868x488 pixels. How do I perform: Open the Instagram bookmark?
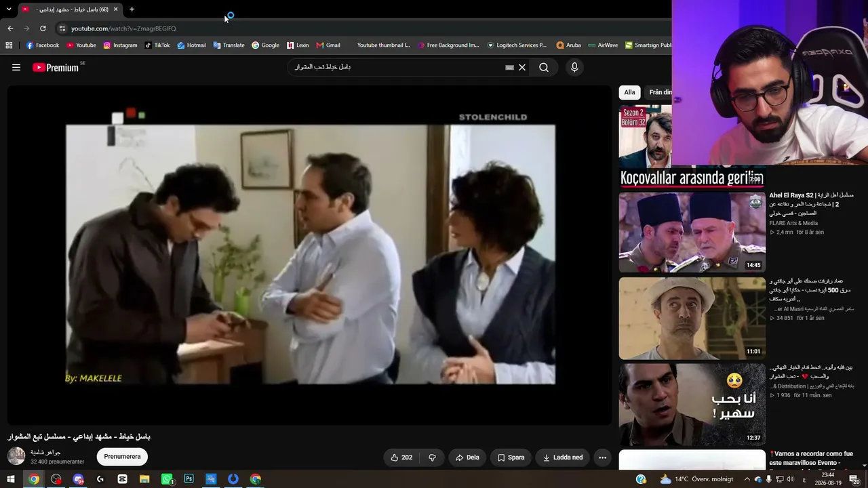(x=120, y=45)
